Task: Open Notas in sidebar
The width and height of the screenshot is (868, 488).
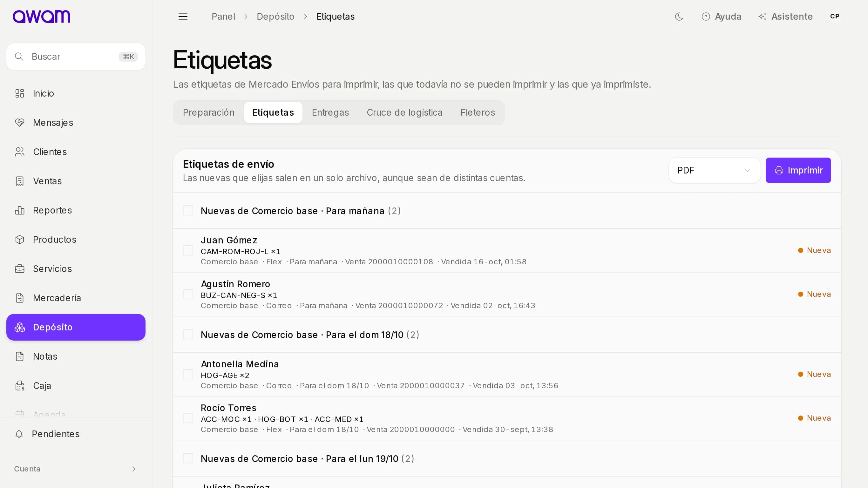Action: click(x=76, y=356)
